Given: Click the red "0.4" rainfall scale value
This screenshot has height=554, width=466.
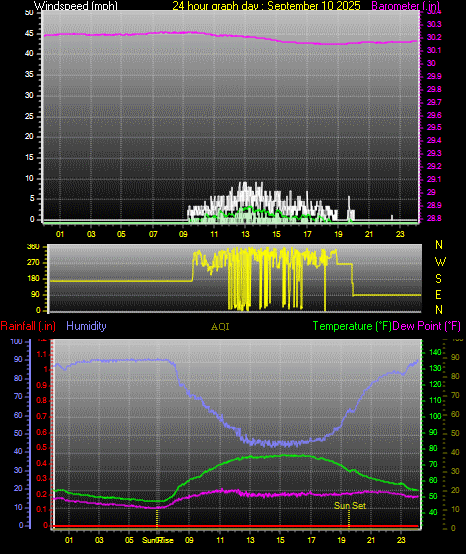Looking at the screenshot, I should 41,463.
